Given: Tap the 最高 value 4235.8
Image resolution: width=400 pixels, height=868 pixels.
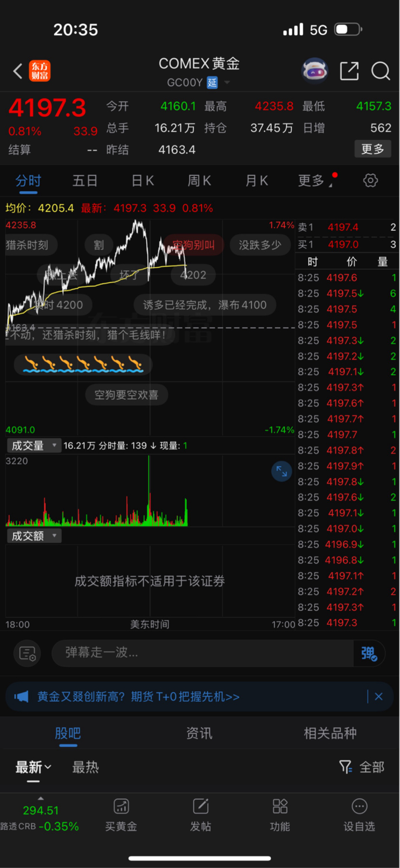Looking at the screenshot, I should click(x=274, y=106).
